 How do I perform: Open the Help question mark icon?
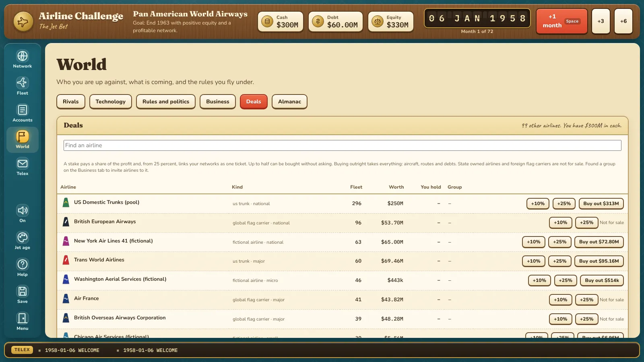[x=23, y=264]
